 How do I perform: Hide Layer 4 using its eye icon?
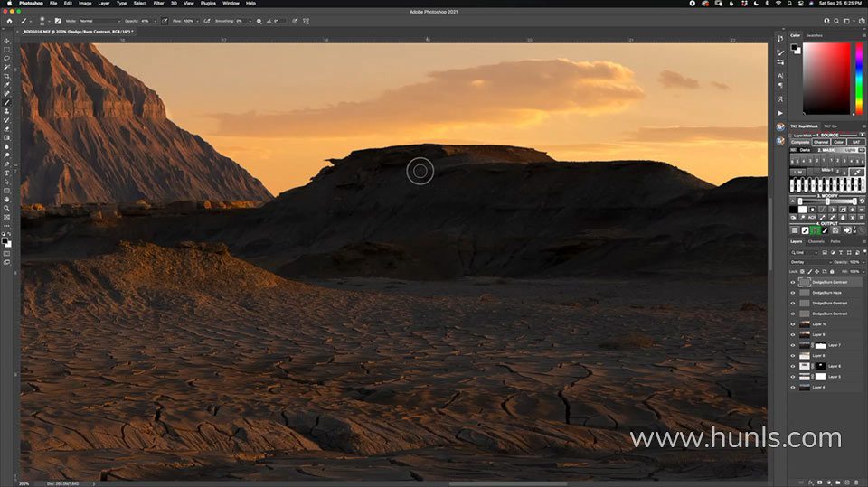(x=793, y=387)
